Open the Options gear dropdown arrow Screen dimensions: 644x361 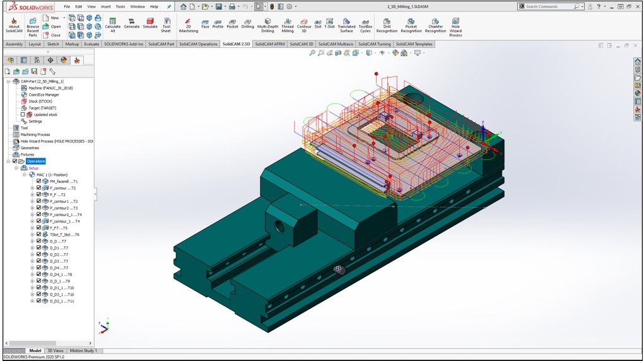click(x=296, y=6)
